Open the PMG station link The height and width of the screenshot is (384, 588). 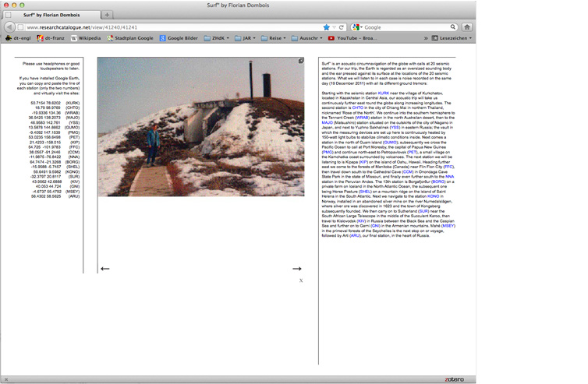pos(328,152)
